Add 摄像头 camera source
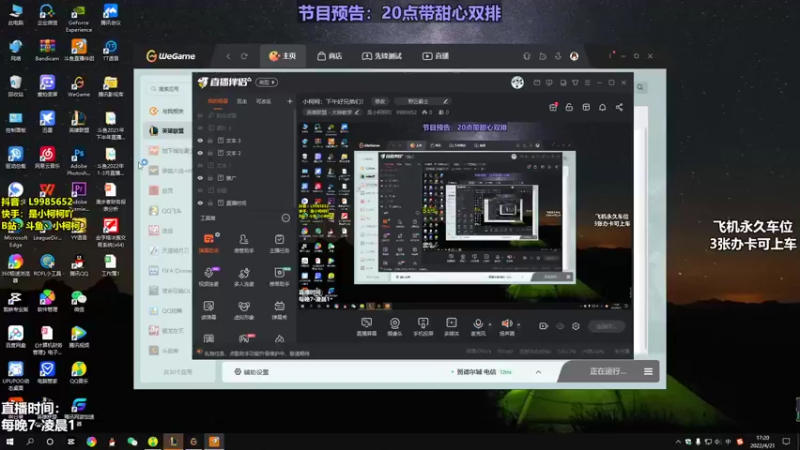 point(395,327)
